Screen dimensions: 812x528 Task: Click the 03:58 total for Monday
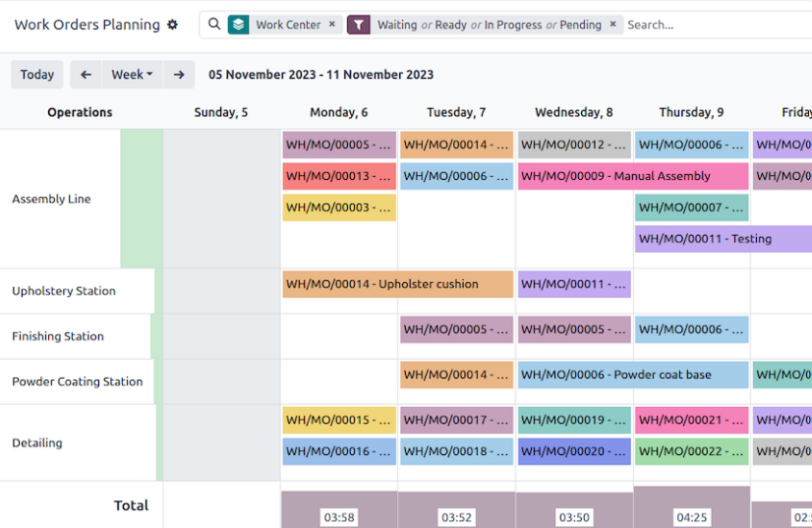339,517
